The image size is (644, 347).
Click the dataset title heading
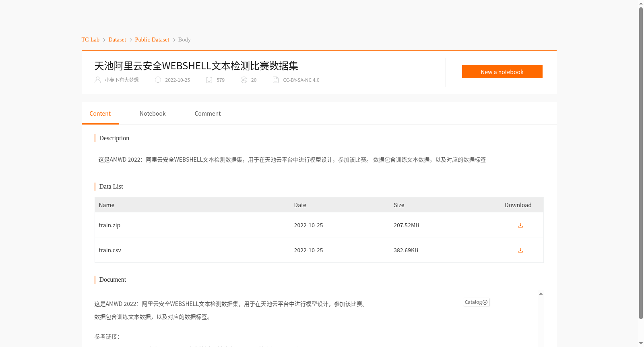[196, 66]
